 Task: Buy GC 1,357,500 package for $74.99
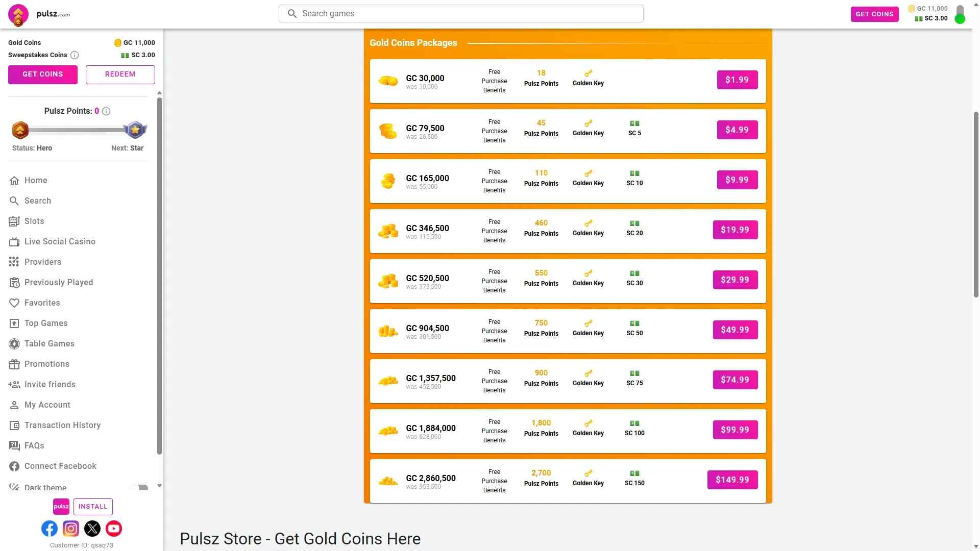click(x=735, y=380)
